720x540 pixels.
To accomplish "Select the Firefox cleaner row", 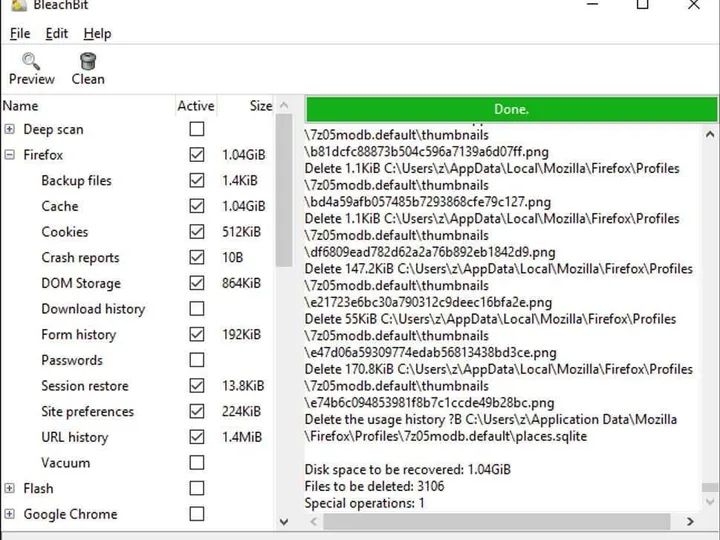I will [x=138, y=155].
